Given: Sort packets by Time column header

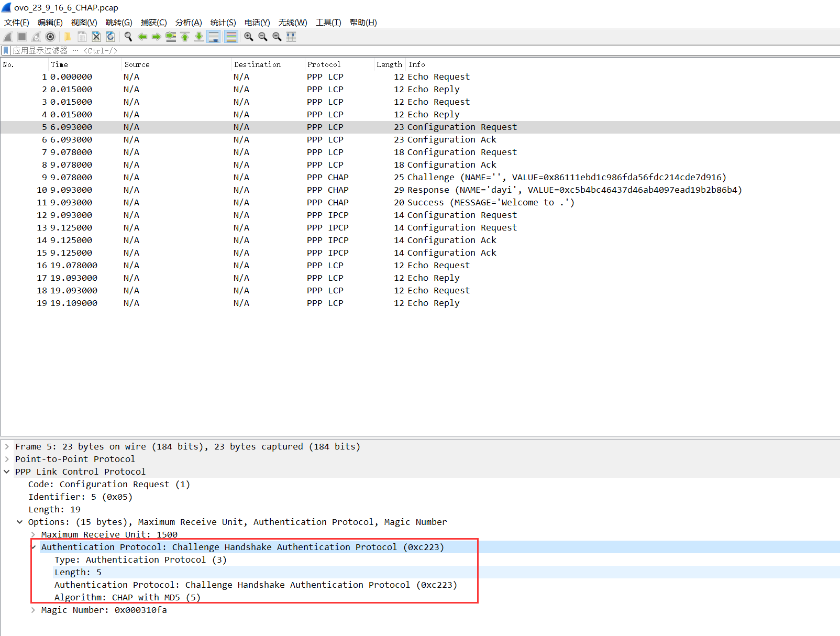Looking at the screenshot, I should point(85,64).
